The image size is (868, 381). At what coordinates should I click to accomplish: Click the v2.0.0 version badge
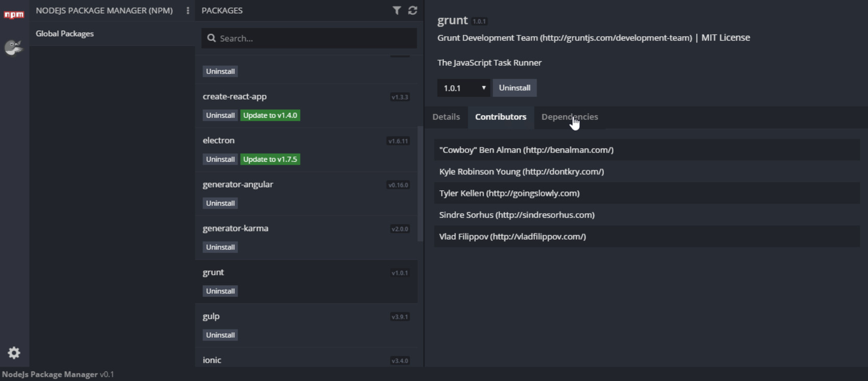pyautogui.click(x=400, y=229)
